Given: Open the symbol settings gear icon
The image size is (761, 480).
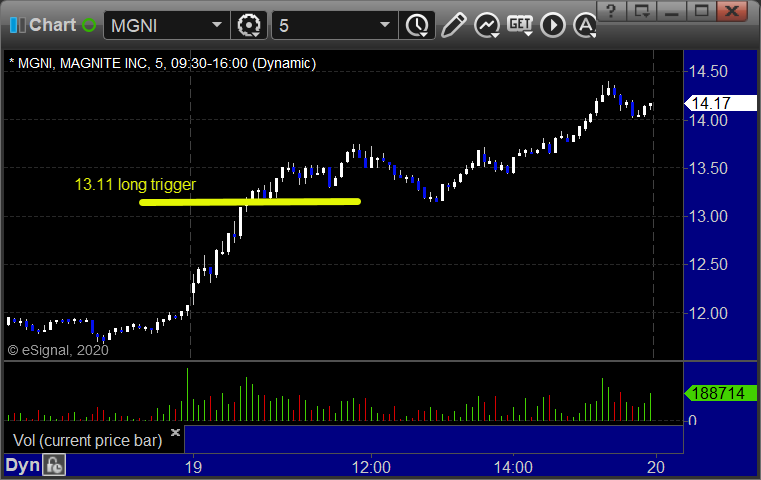Looking at the screenshot, I should coord(249,25).
